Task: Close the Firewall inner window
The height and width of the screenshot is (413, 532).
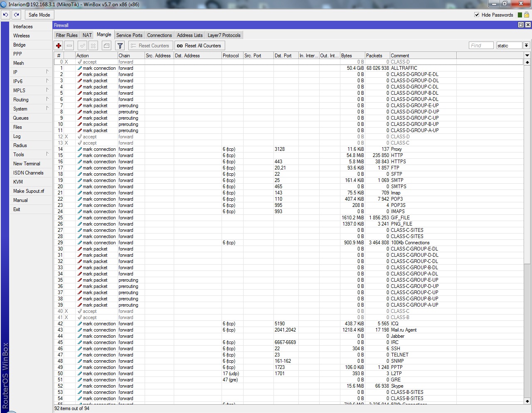Action: point(528,25)
